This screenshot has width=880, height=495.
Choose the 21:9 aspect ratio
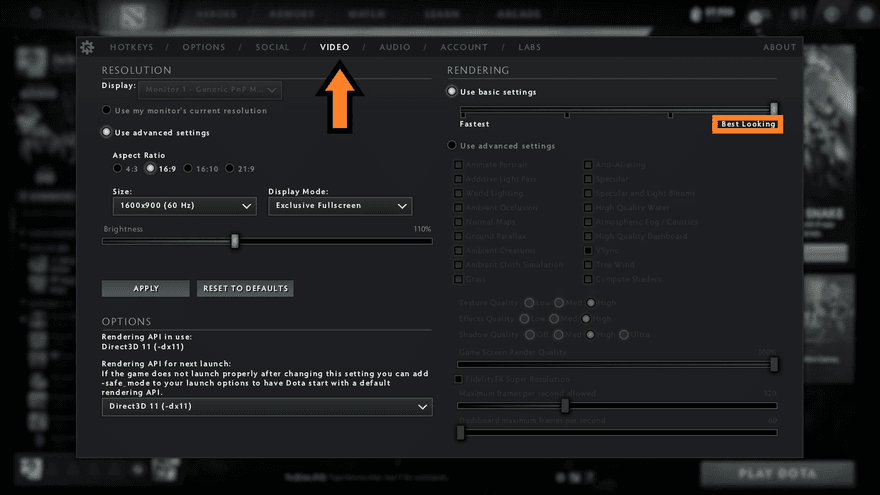tap(231, 169)
